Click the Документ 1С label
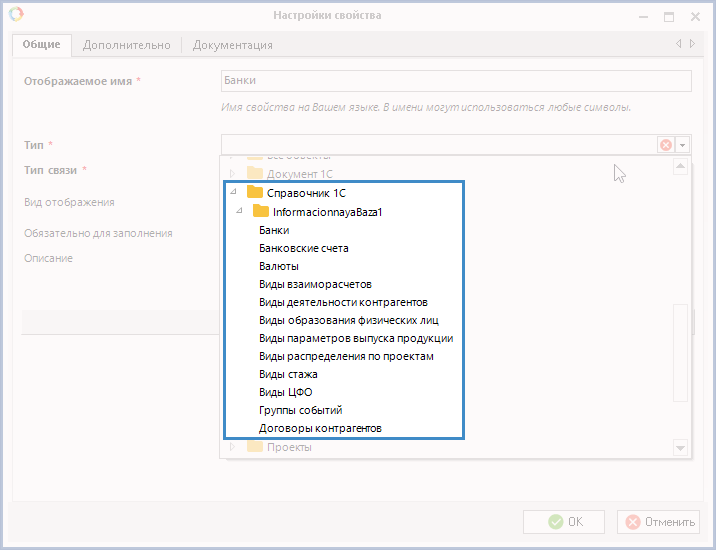The width and height of the screenshot is (716, 550). 300,174
